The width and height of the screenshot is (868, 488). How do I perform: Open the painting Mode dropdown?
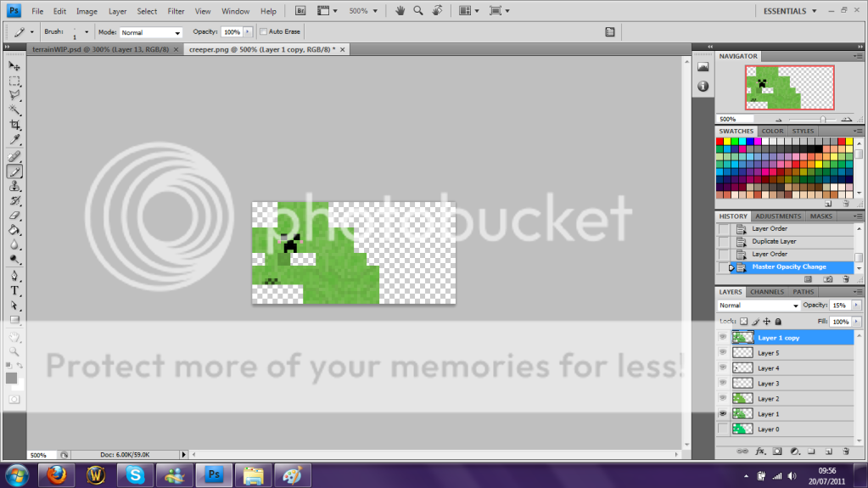(x=151, y=33)
